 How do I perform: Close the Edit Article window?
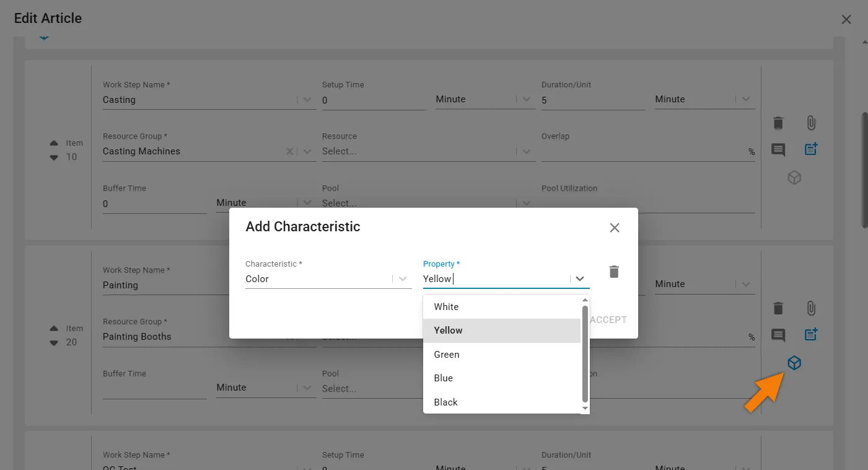[x=846, y=19]
